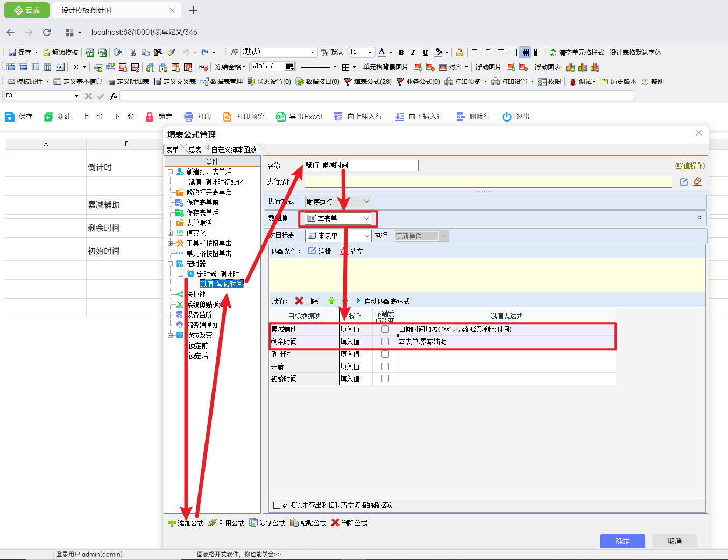This screenshot has width=728, height=560.
Task: Click the clBlack font color swatch
Action: coord(289,67)
